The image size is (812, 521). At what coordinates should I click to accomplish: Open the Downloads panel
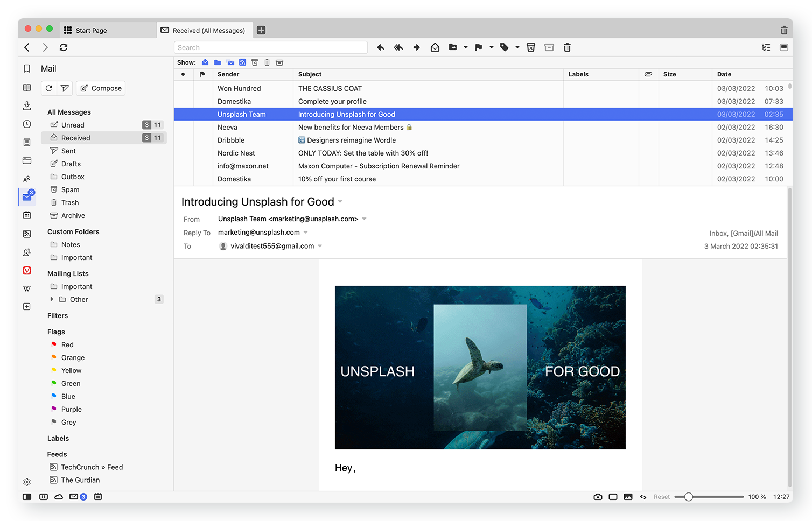(27, 105)
